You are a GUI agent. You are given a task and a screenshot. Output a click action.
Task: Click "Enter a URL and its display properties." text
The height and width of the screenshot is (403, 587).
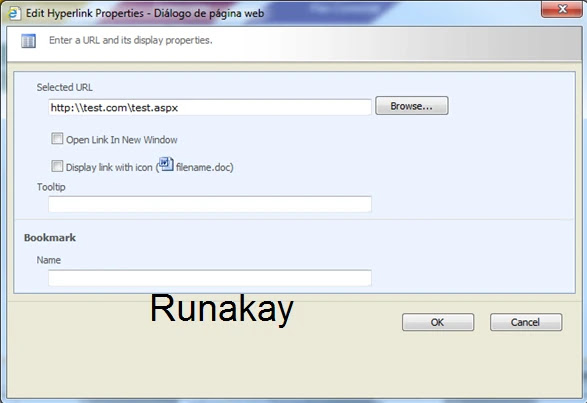[131, 40]
